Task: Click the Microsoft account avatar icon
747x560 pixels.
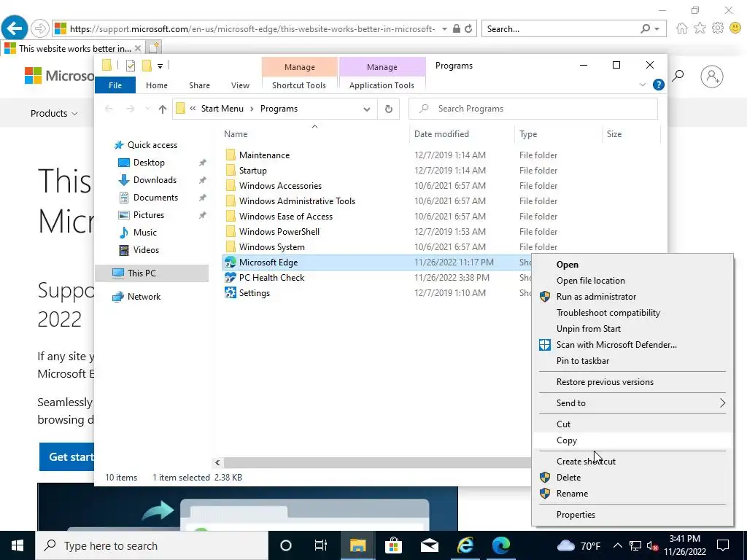Action: (x=712, y=76)
